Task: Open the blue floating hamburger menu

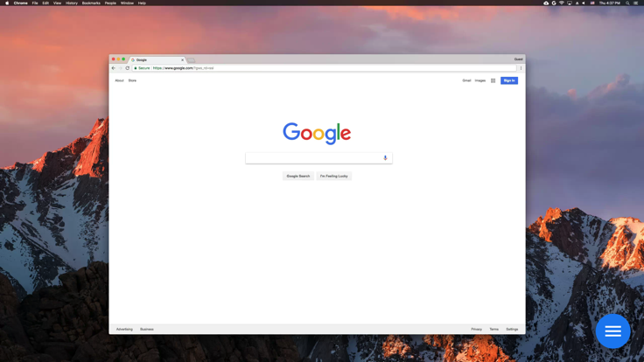Action: [x=612, y=331]
